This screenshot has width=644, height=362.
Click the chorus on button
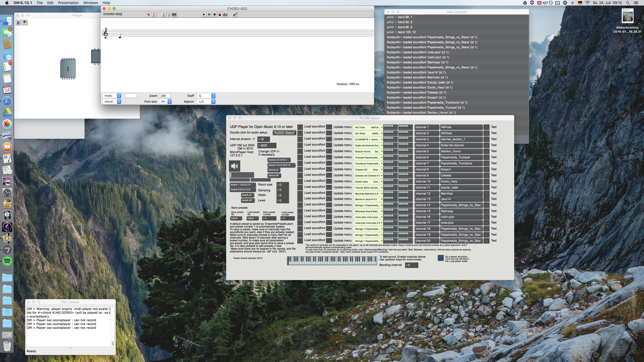pos(274,170)
